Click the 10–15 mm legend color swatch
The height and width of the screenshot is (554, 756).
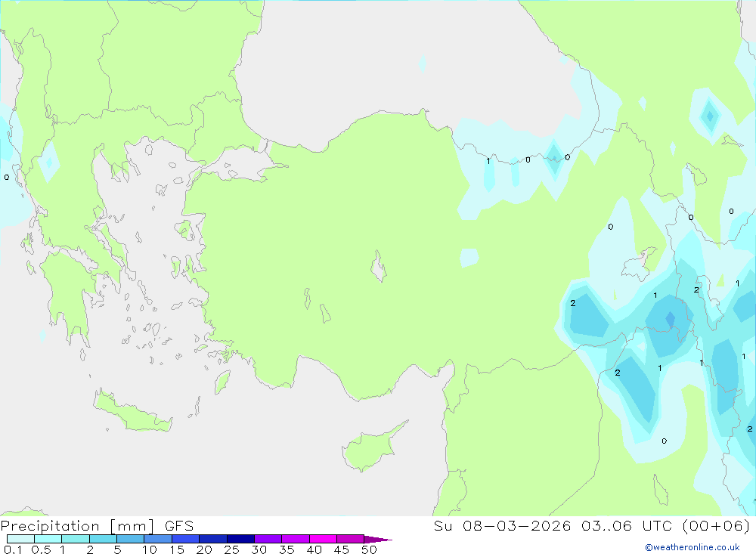[158, 539]
